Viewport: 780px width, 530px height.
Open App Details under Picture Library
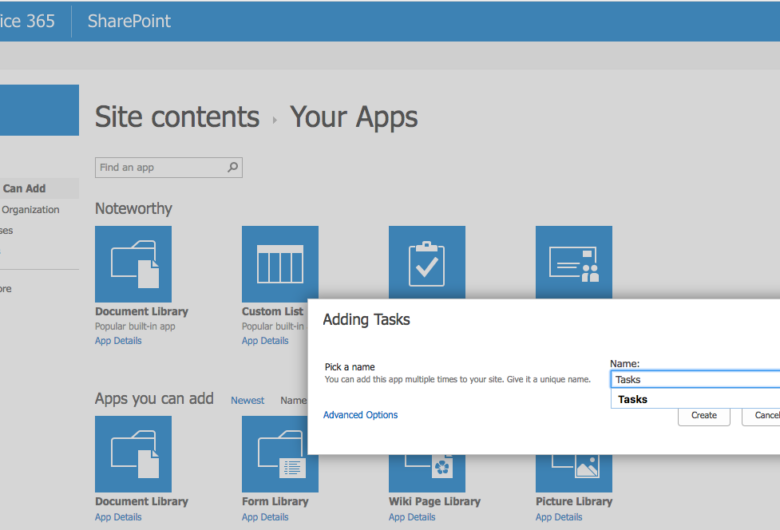click(x=559, y=517)
